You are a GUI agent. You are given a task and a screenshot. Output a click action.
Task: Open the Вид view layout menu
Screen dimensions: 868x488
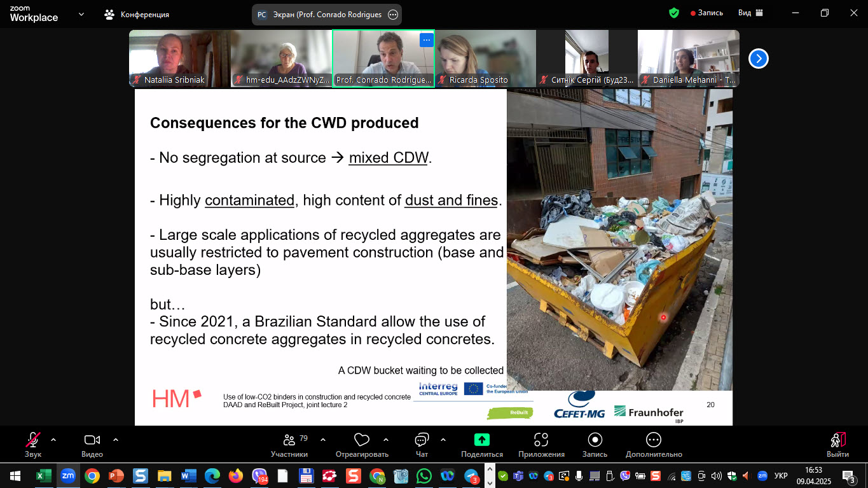tap(750, 13)
